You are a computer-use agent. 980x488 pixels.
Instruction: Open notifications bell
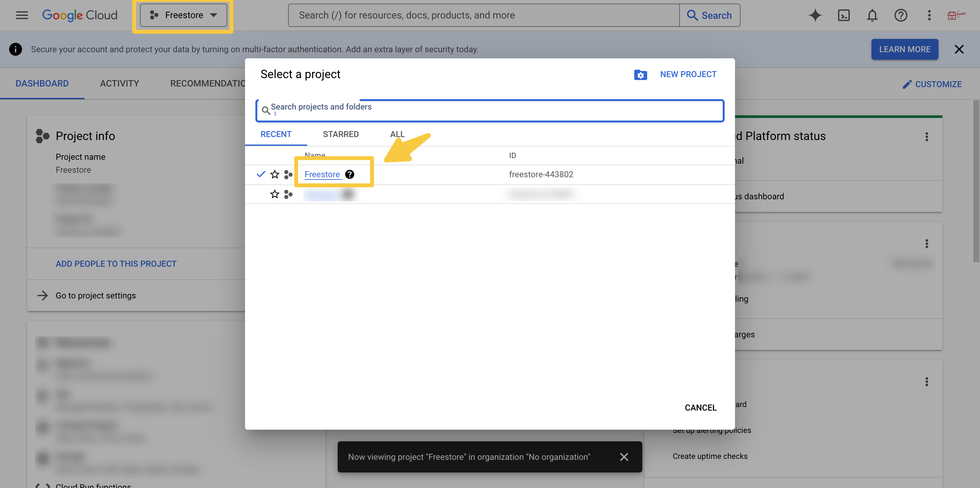[x=872, y=15]
